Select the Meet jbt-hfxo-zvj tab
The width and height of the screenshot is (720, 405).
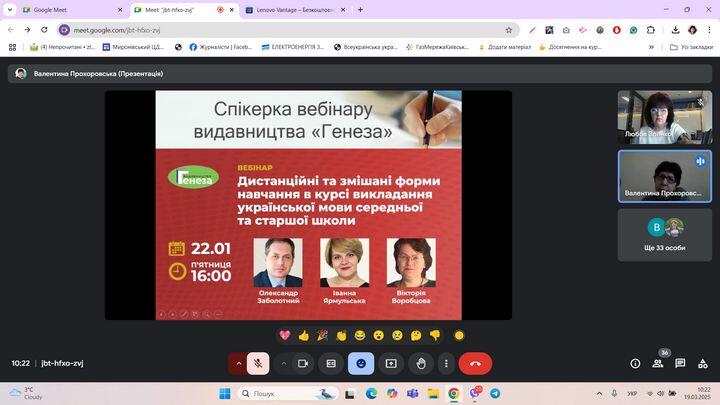tap(184, 10)
